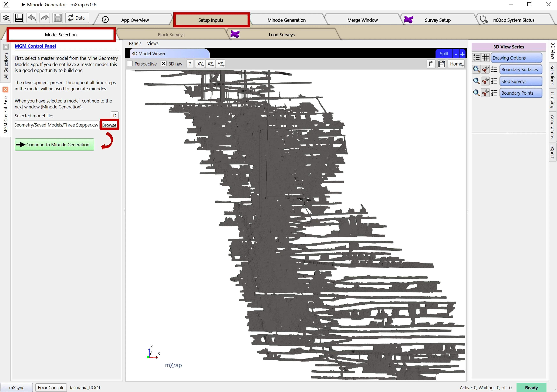The width and height of the screenshot is (557, 392).
Task: Click the settings gear icon
Action: tap(6, 18)
